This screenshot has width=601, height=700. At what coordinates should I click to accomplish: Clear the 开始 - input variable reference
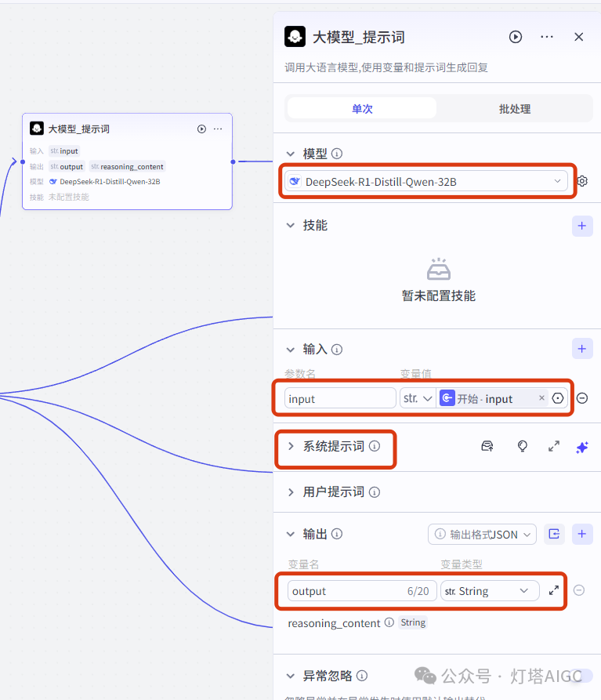click(541, 397)
